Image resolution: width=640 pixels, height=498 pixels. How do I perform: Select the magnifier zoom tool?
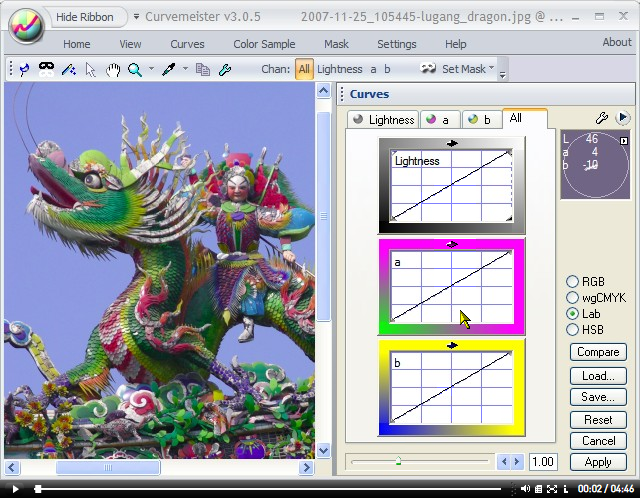point(135,70)
